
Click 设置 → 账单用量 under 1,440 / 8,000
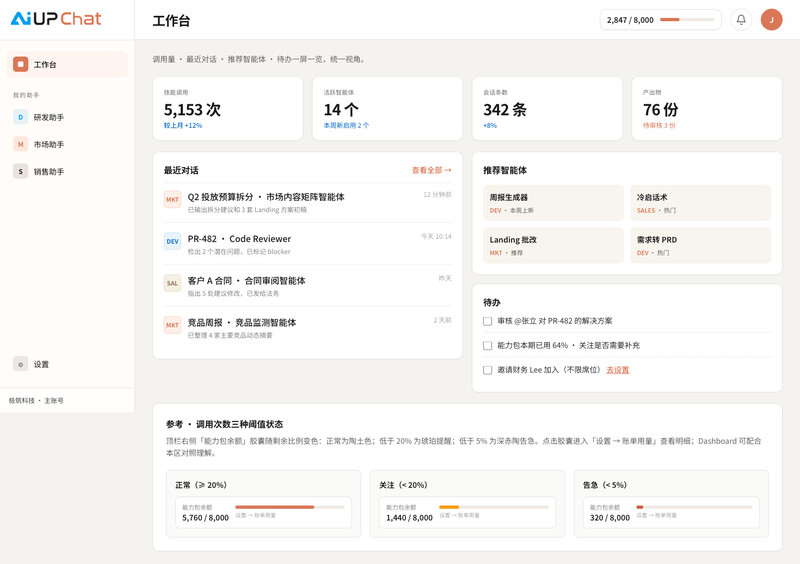pyautogui.click(x=459, y=516)
